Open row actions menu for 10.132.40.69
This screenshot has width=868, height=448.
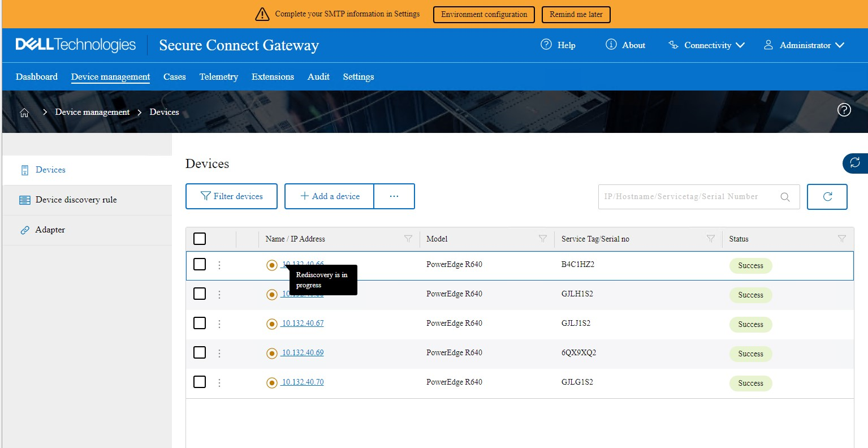tap(219, 353)
